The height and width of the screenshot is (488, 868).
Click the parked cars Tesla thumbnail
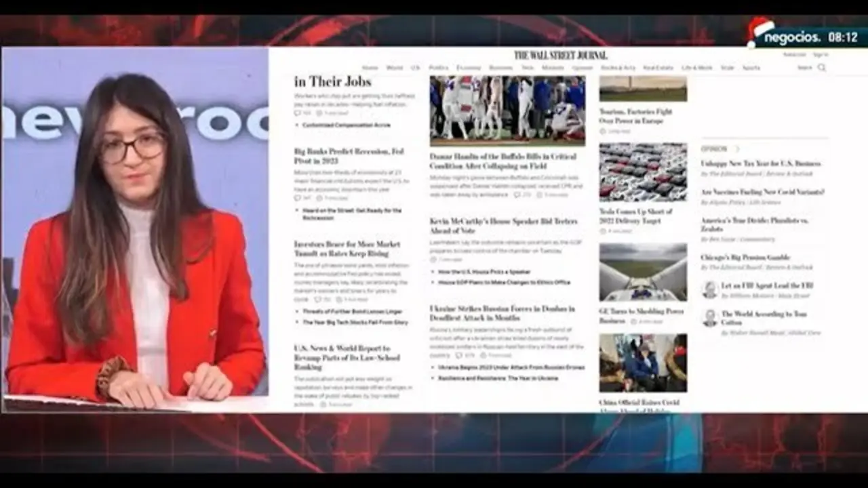[x=643, y=172]
